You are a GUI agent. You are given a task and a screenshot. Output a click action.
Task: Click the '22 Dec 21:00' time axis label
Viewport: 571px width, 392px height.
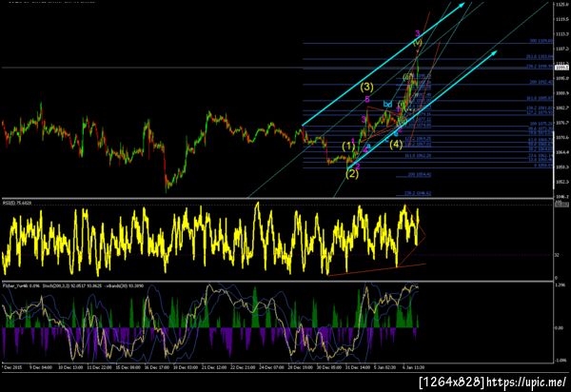point(243,367)
